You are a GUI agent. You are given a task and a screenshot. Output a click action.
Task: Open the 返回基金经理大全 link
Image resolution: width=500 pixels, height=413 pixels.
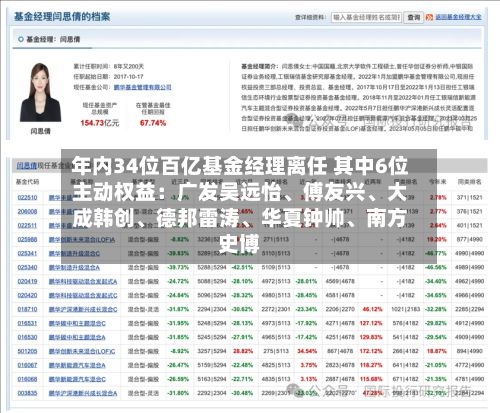point(458,17)
